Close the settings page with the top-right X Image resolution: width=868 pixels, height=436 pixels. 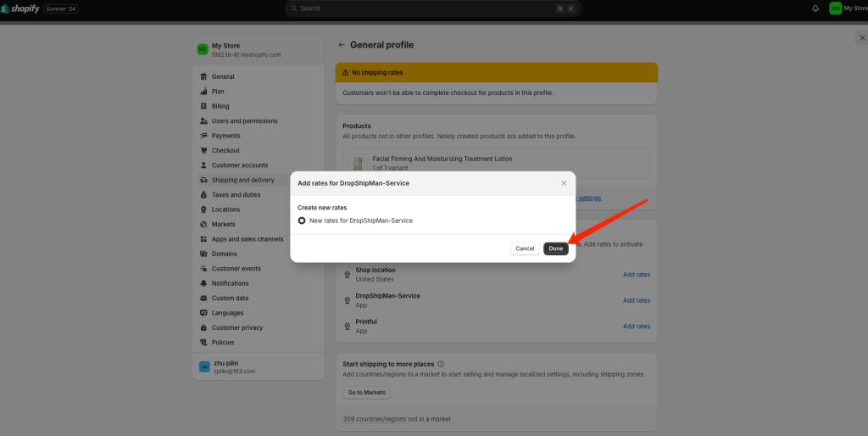click(x=862, y=37)
